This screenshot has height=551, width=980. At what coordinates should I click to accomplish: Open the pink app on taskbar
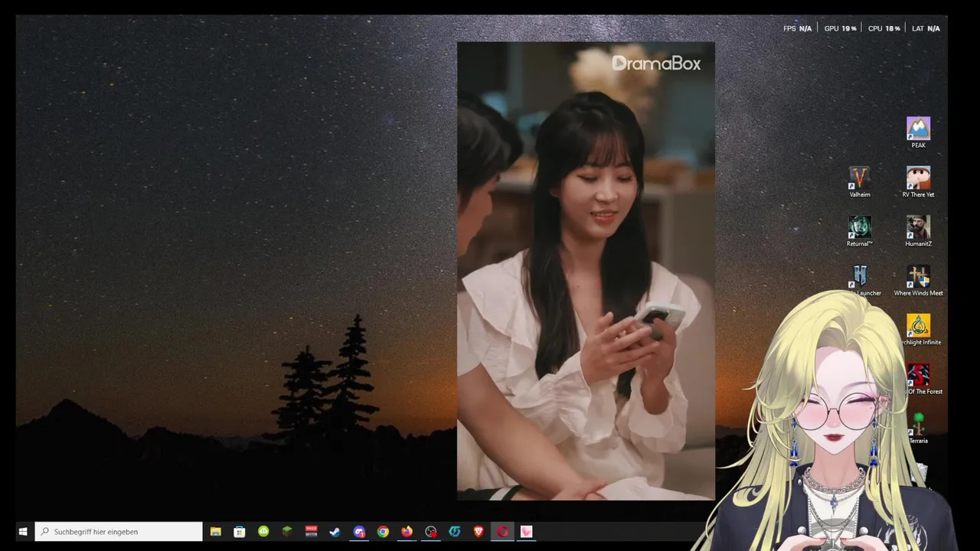tap(526, 532)
